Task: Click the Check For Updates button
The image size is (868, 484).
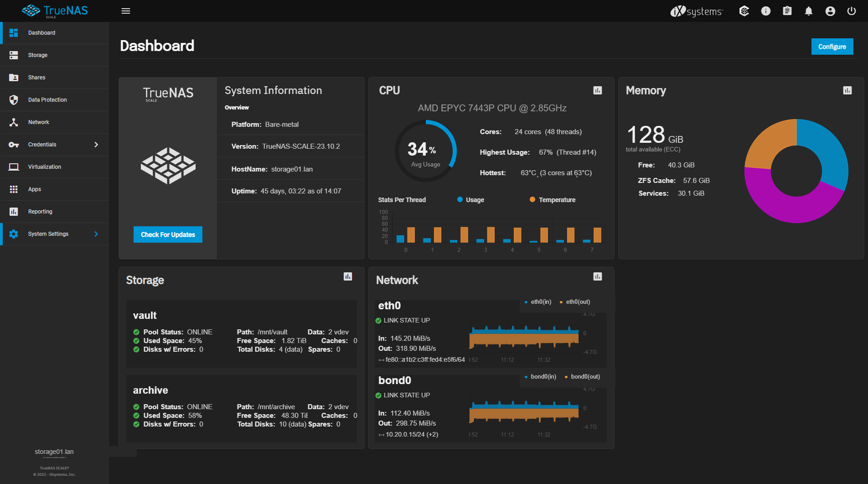Action: pyautogui.click(x=168, y=234)
